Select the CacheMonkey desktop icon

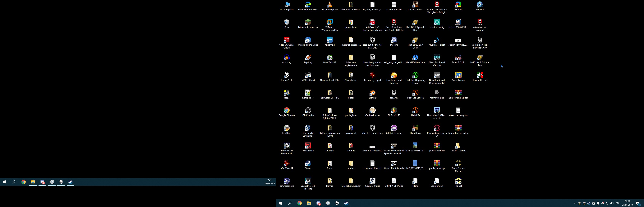[372, 112]
